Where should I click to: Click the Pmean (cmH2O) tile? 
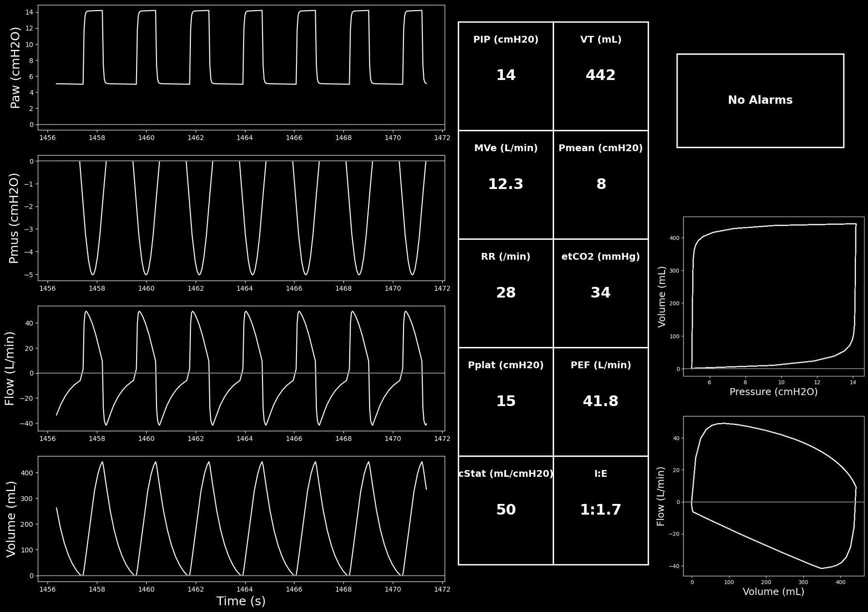click(x=601, y=185)
